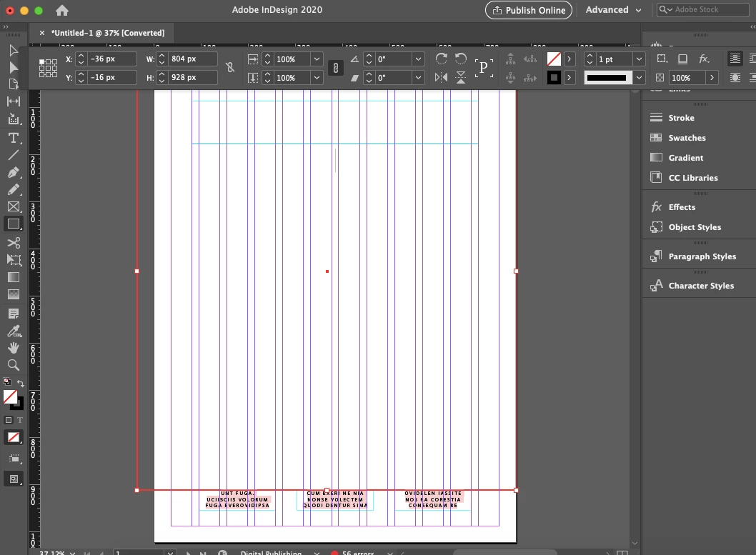Select the Hand tool
The image size is (756, 555).
tap(14, 348)
